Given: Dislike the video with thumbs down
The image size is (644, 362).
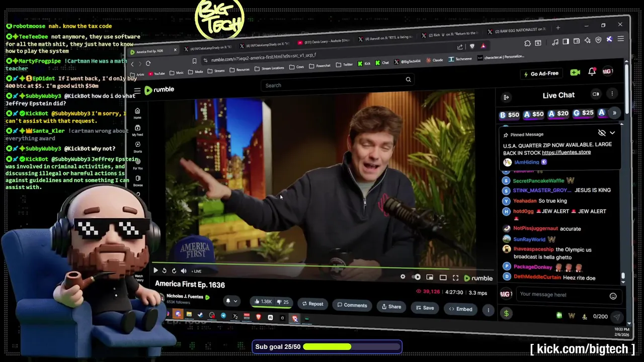Looking at the screenshot, I should (x=283, y=302).
